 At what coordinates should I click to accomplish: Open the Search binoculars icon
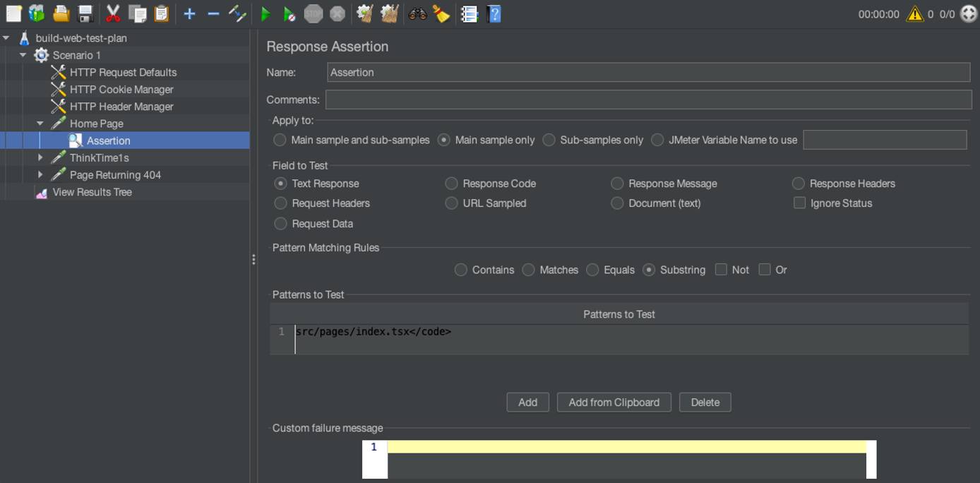(x=417, y=12)
